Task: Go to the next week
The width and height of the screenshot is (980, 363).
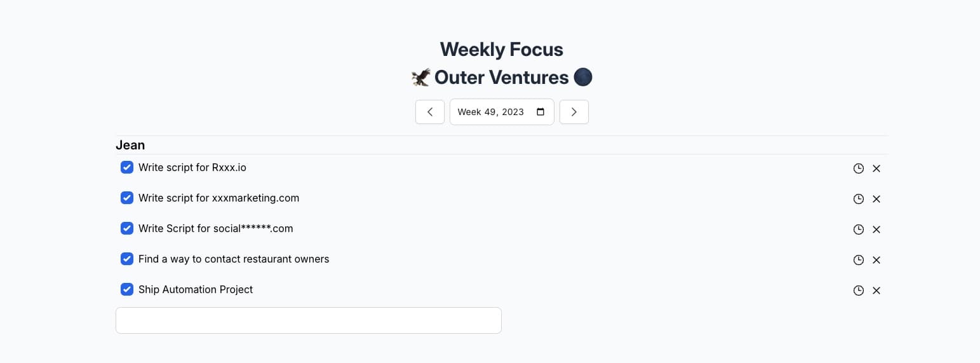Action: 574,112
